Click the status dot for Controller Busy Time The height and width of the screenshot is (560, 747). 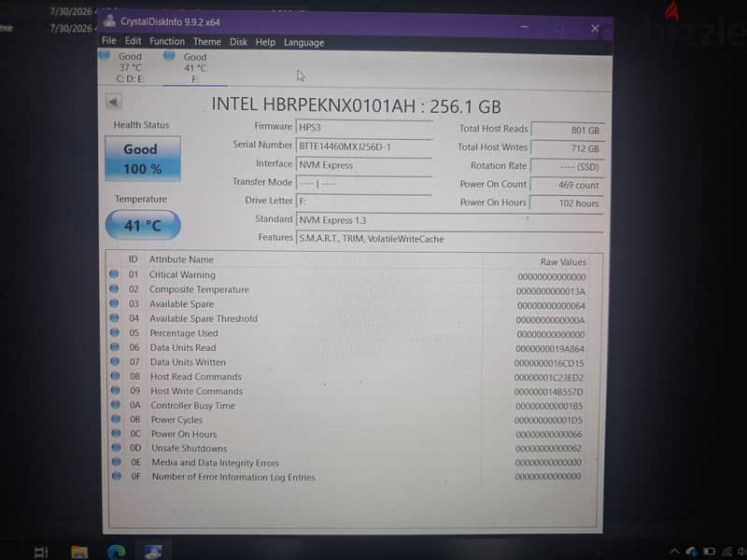click(x=115, y=404)
